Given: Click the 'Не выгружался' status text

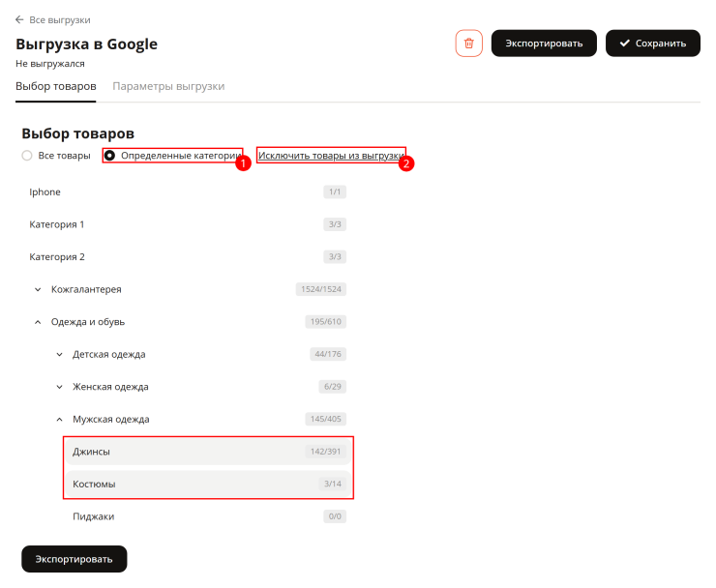Looking at the screenshot, I should click(x=50, y=64).
